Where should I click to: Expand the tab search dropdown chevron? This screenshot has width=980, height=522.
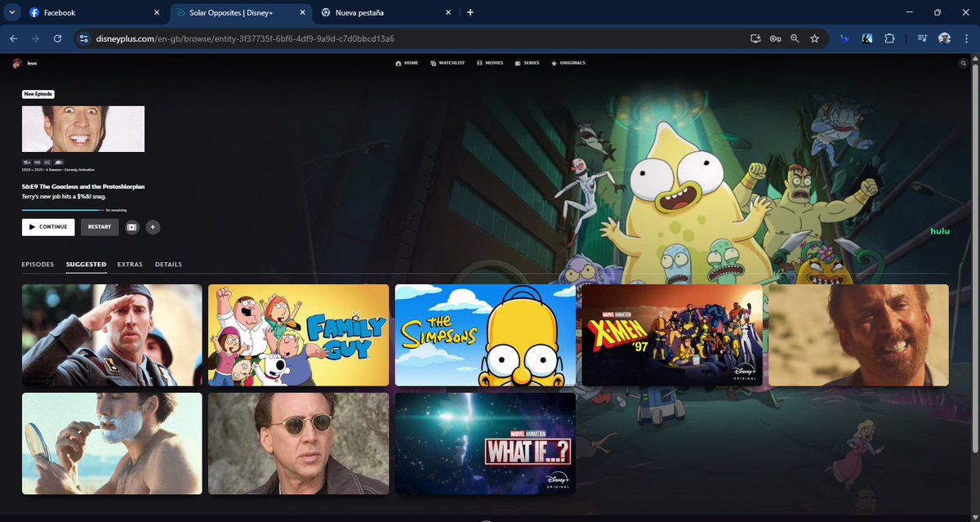pos(11,12)
